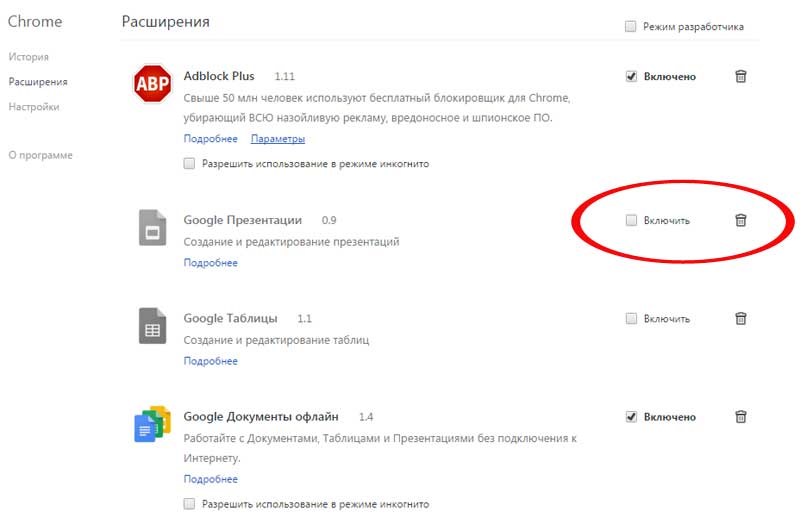Click the Google Таблицы extension name

231,319
